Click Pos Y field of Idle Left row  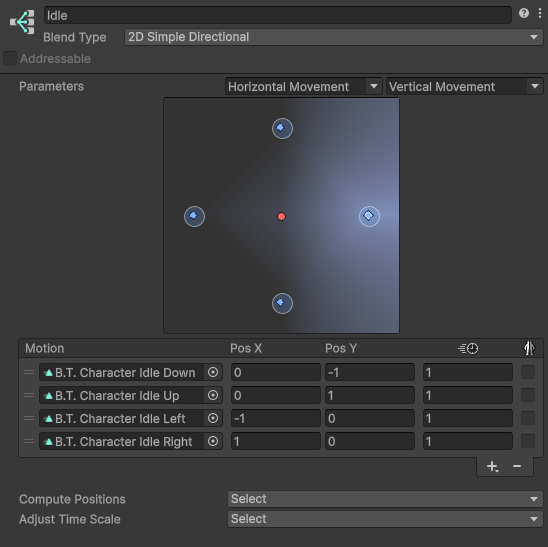coord(370,418)
